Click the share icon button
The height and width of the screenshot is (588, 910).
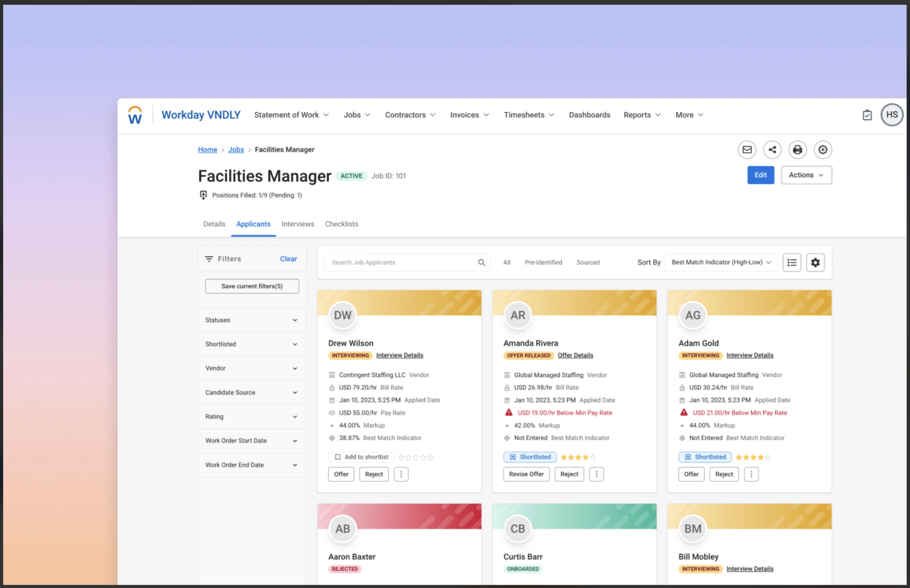[772, 150]
